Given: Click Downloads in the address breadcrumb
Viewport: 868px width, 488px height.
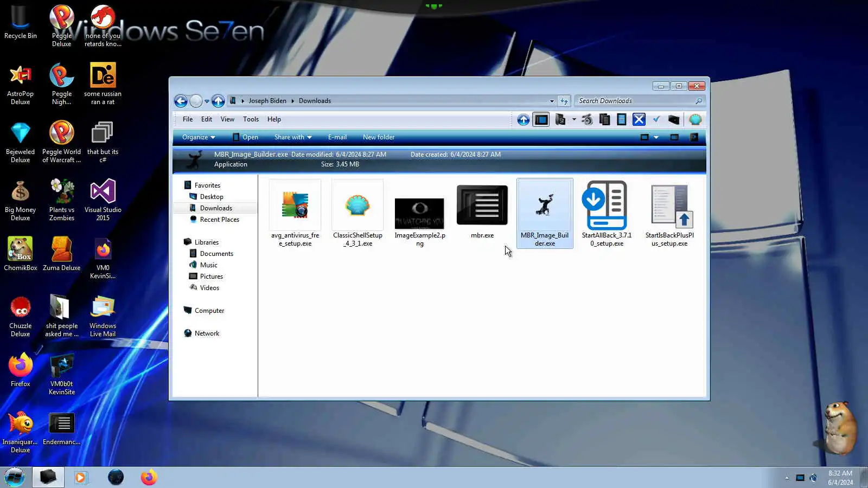Looking at the screenshot, I should pos(315,101).
